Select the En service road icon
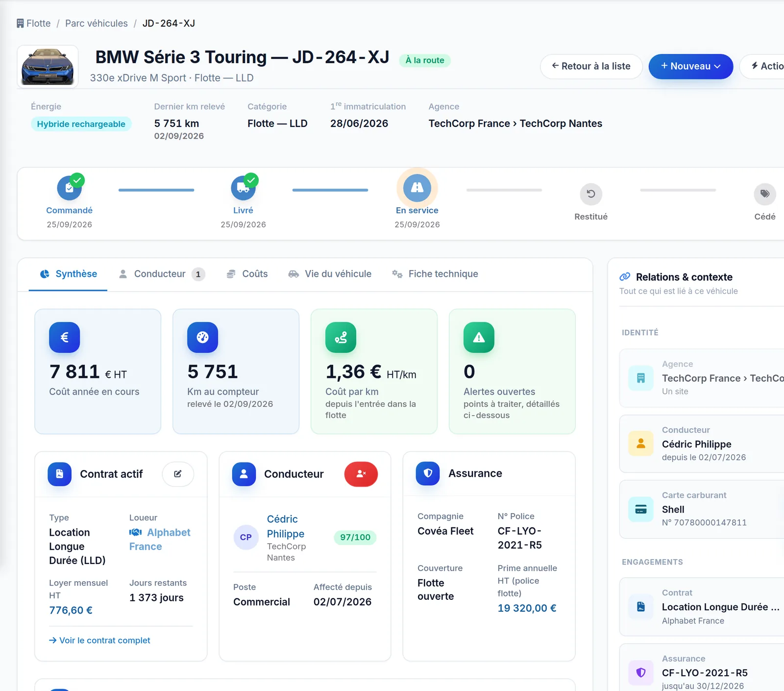The image size is (784, 691). pos(417,188)
